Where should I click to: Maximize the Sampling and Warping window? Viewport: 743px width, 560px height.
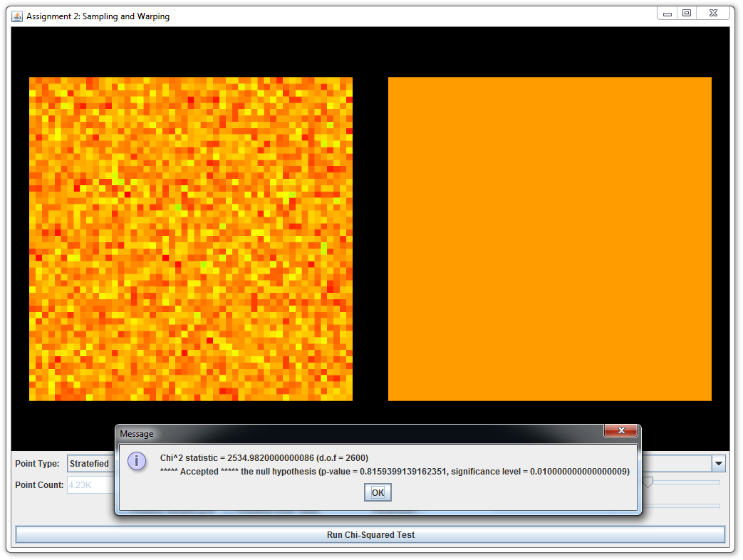[x=687, y=14]
